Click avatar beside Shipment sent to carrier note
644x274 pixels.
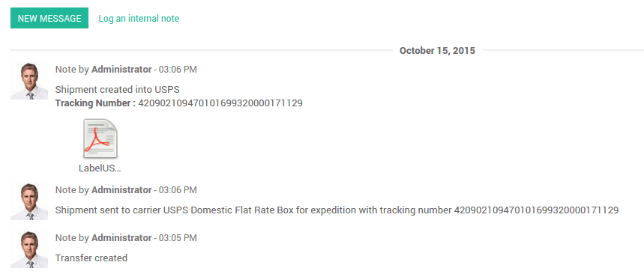(x=29, y=201)
